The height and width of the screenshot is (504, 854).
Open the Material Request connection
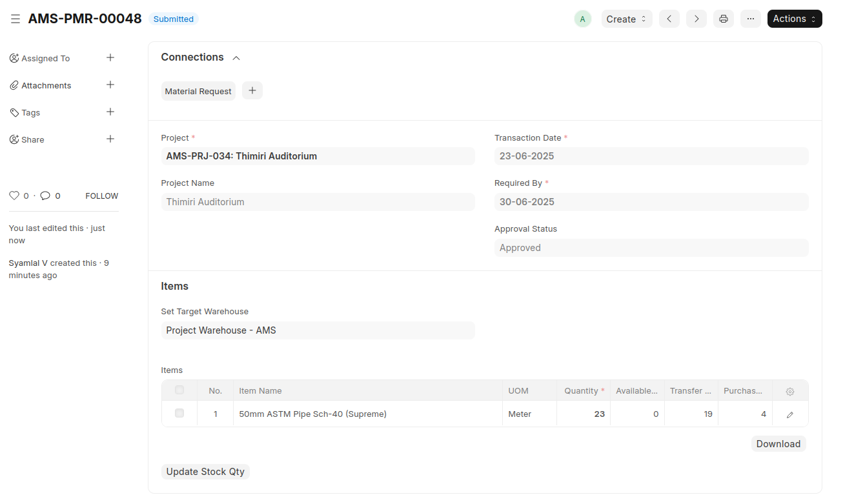pos(198,91)
